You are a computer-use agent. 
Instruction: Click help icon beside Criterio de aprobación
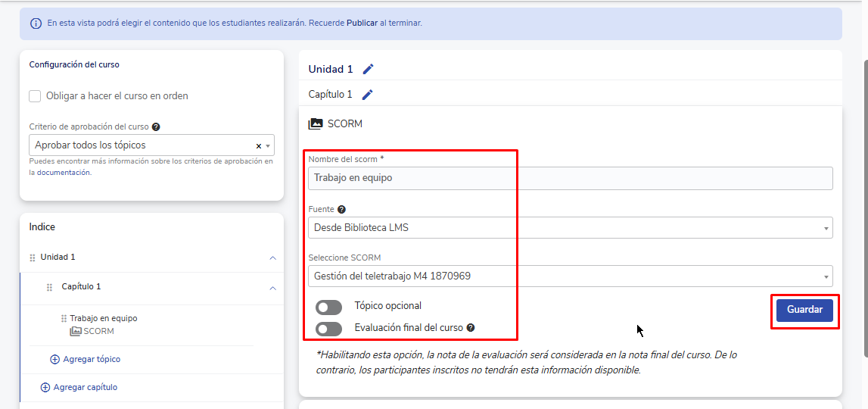point(156,127)
